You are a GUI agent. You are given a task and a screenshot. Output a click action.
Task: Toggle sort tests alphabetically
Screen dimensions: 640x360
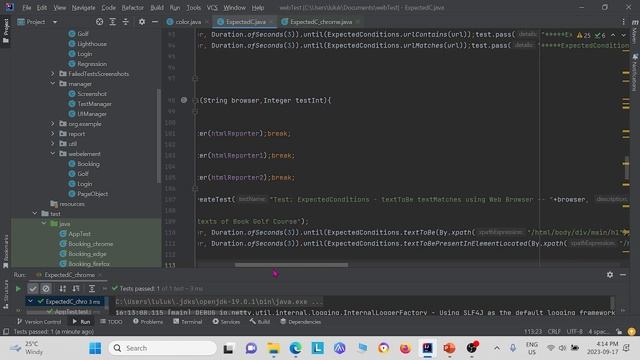pyautogui.click(x=62, y=289)
